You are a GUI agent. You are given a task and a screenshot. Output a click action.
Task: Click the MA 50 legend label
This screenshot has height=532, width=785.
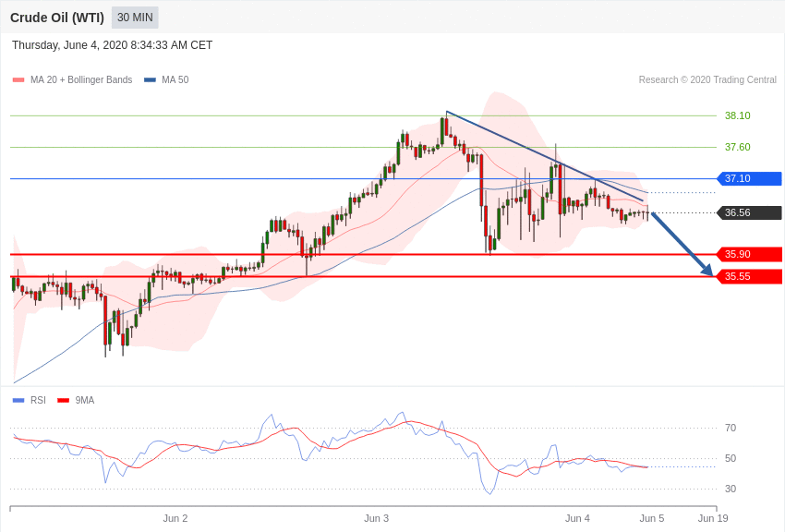tap(175, 79)
